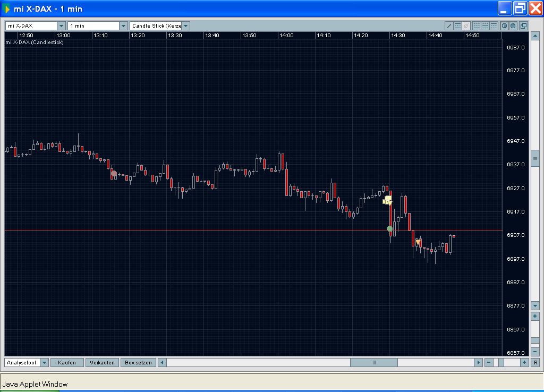This screenshot has width=544, height=392.
Task: Click the 6987.0 price axis label
Action: tap(515, 47)
